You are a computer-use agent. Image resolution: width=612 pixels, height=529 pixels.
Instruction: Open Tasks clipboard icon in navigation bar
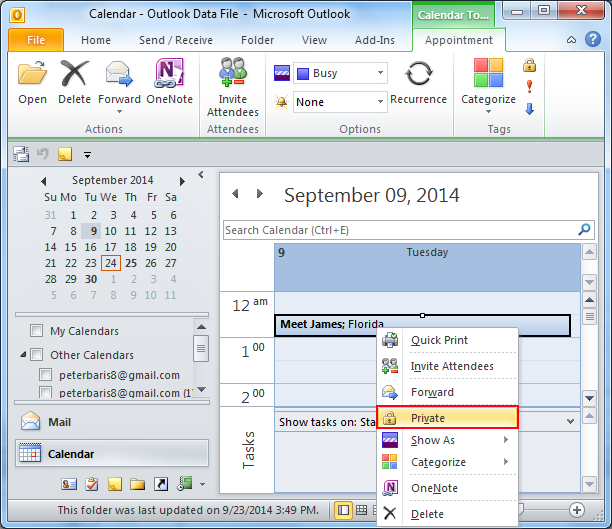[x=92, y=484]
